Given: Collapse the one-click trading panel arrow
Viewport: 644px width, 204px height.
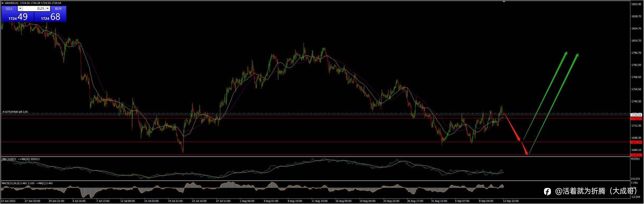Looking at the screenshot, I should coord(3,3).
